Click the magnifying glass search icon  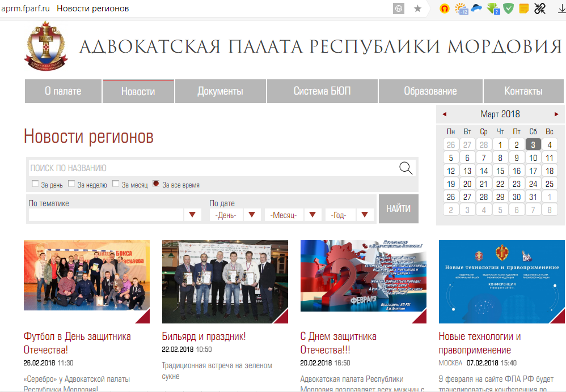point(406,168)
